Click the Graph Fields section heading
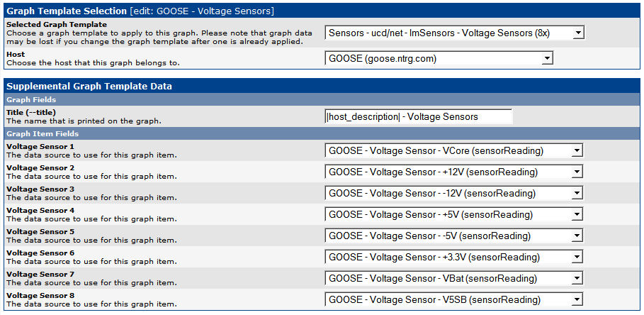This screenshot has width=644, height=315. pos(31,100)
